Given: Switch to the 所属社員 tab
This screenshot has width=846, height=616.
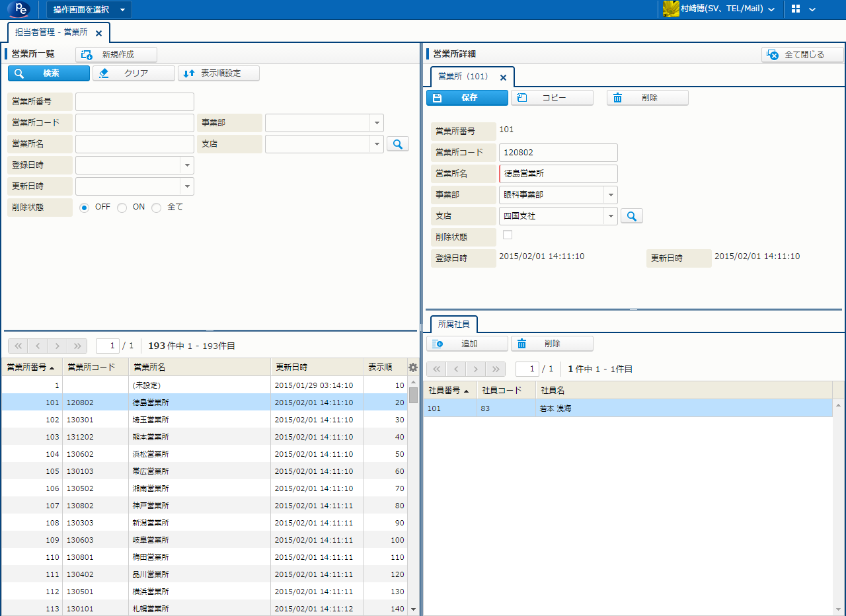Looking at the screenshot, I should point(454,324).
